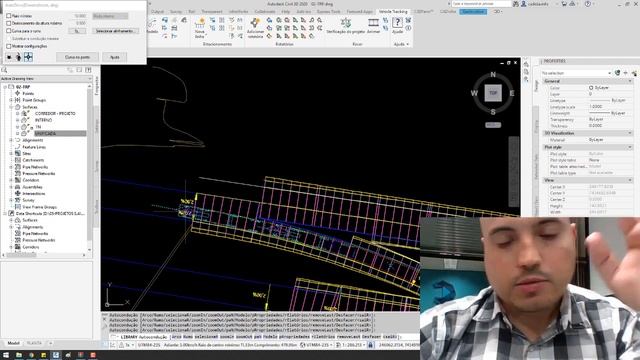This screenshot has height=360, width=640.
Task: Switch to the Output ribbon tab
Action: point(157,12)
